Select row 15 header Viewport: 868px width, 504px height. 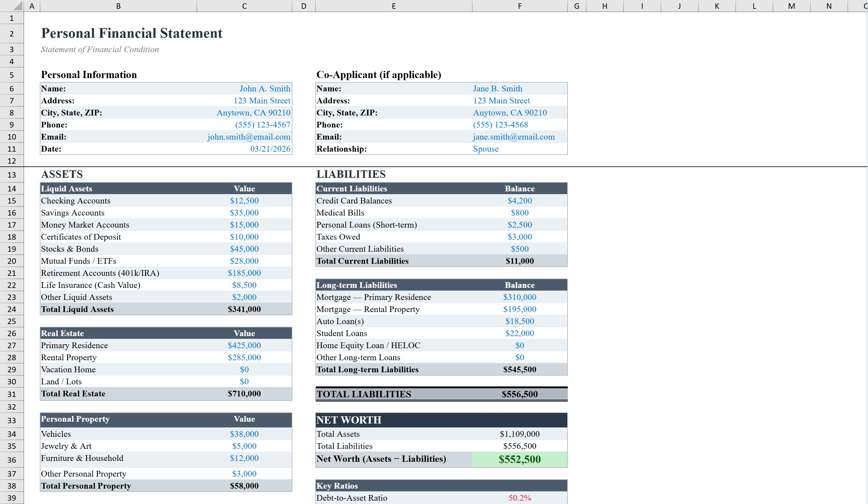[x=11, y=200]
